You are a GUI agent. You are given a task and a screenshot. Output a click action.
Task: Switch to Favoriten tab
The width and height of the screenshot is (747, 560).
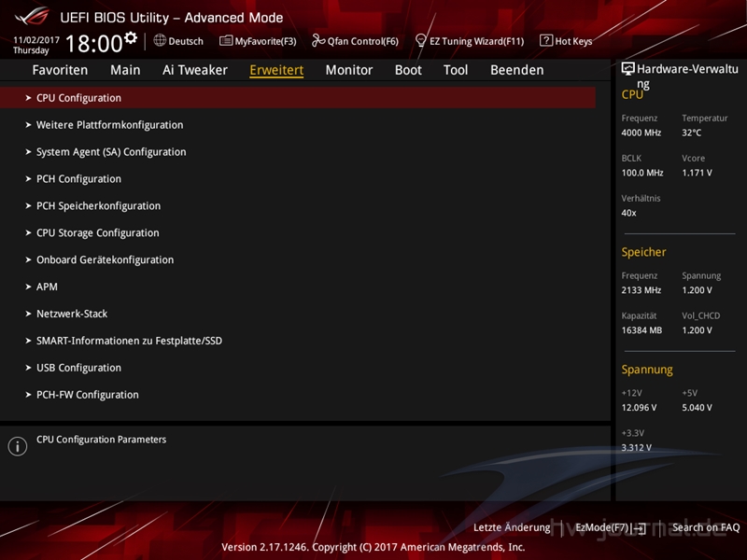(x=60, y=70)
